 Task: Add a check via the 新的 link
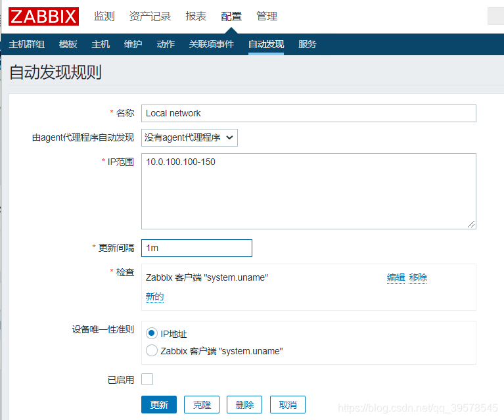[154, 296]
